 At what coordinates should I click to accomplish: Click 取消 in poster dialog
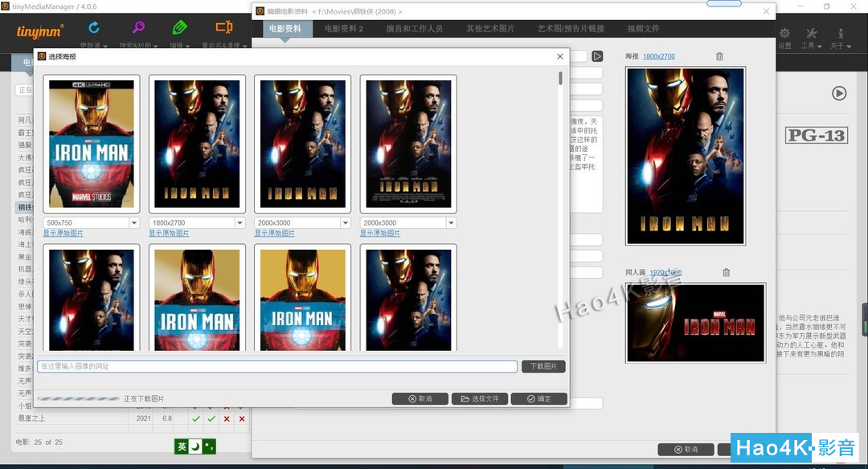point(420,399)
